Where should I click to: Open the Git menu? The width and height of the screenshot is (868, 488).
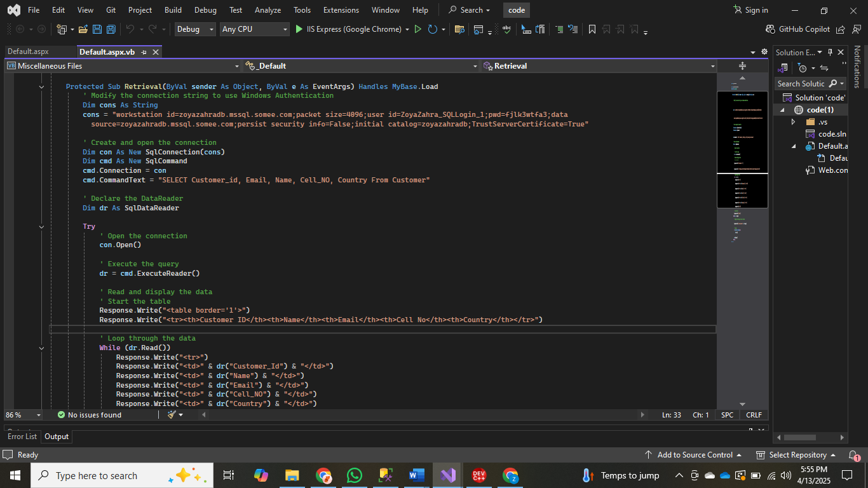click(111, 10)
